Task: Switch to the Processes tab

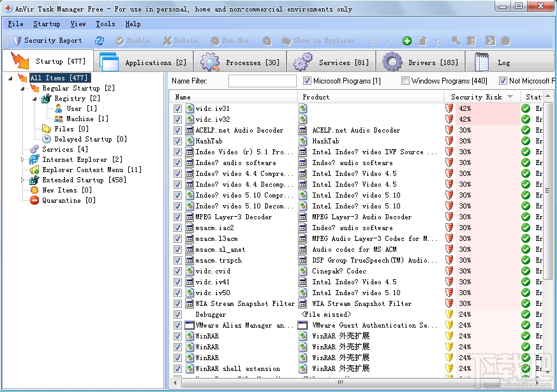Action: coord(242,62)
